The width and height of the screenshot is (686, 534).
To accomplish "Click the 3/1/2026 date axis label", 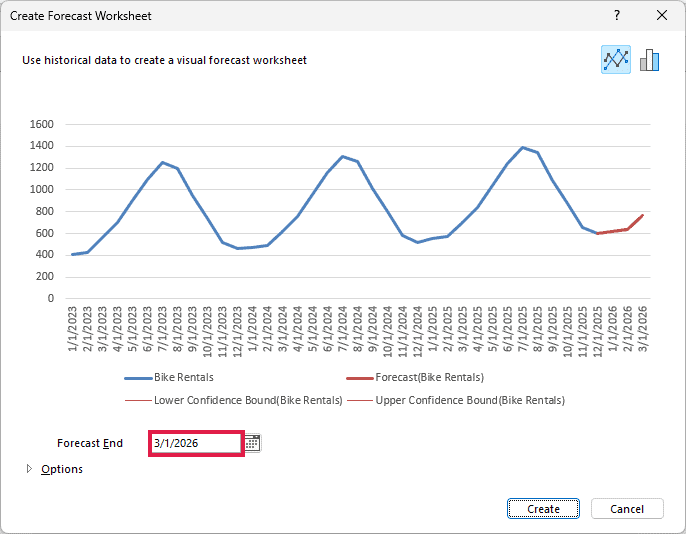I will tap(643, 328).
